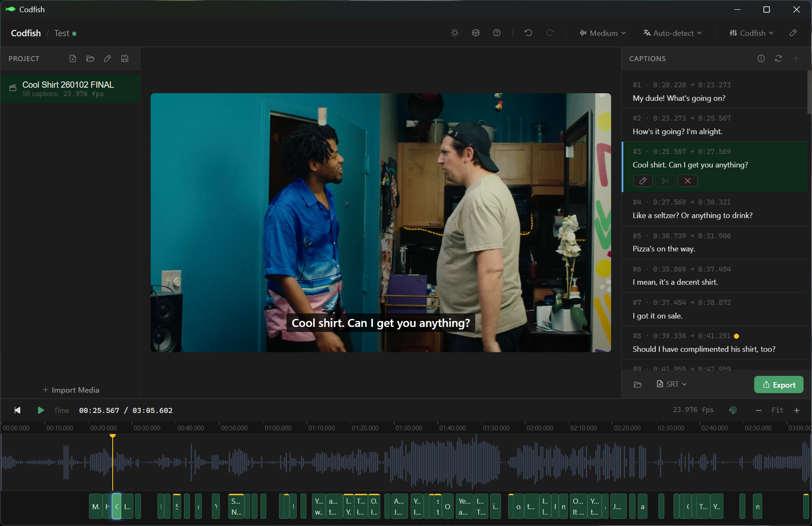Undo the last action
Screen dimensions: 812x526
coord(528,32)
